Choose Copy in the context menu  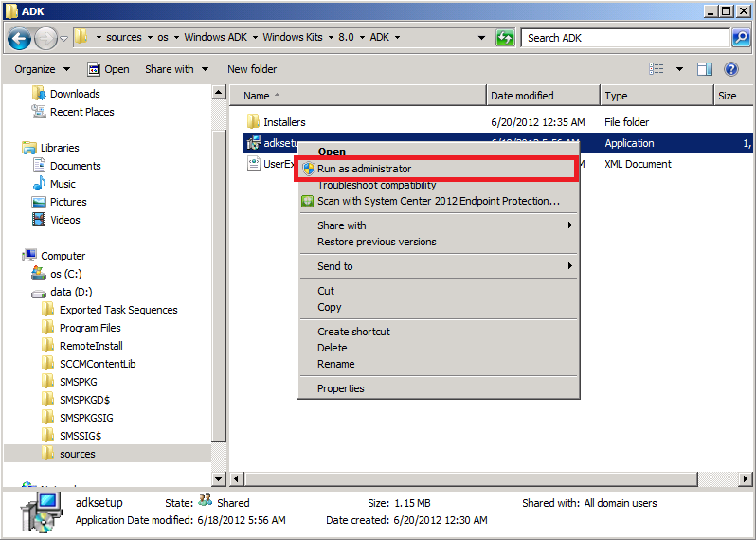(x=439, y=308)
